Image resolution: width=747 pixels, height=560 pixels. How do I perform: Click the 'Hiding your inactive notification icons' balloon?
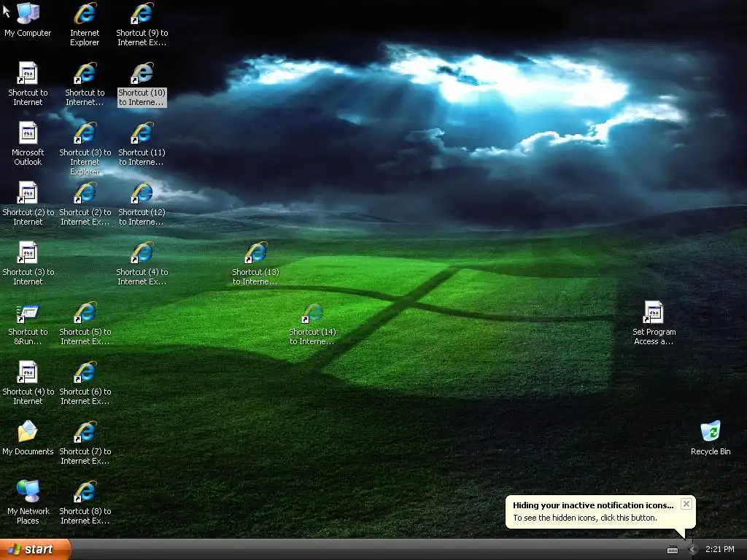point(600,511)
